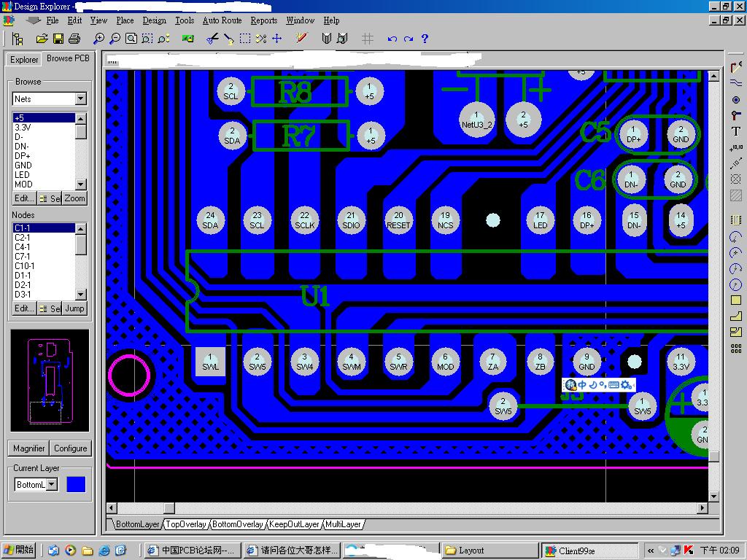Switch to the TopOverlay layer tab
Viewport: 747px width, 560px height.
186,524
